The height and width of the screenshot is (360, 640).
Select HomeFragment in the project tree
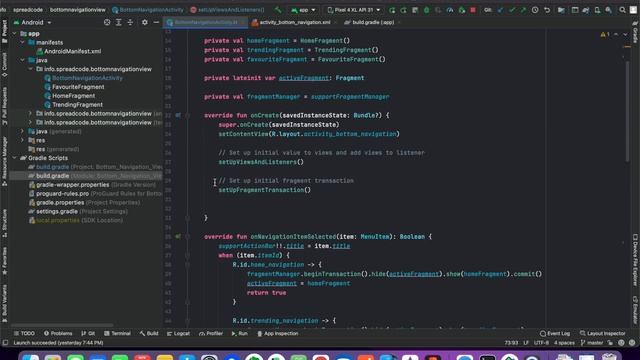pos(69,96)
